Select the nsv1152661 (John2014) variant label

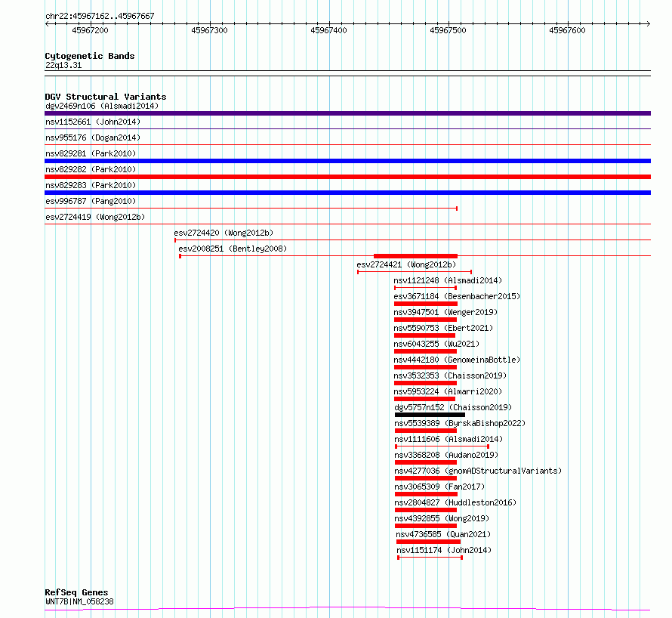(93, 122)
